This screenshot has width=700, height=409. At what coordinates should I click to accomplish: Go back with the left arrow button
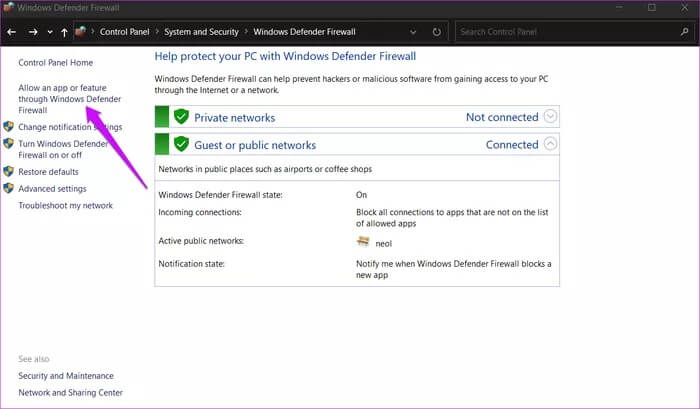12,32
